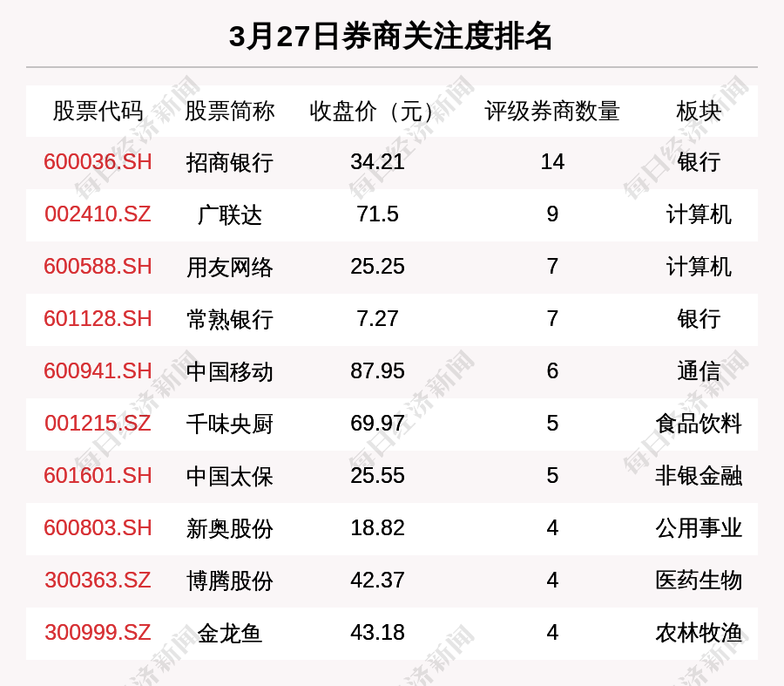This screenshot has width=784, height=686.
Task: Click closing price 34.21
Action: tap(377, 162)
